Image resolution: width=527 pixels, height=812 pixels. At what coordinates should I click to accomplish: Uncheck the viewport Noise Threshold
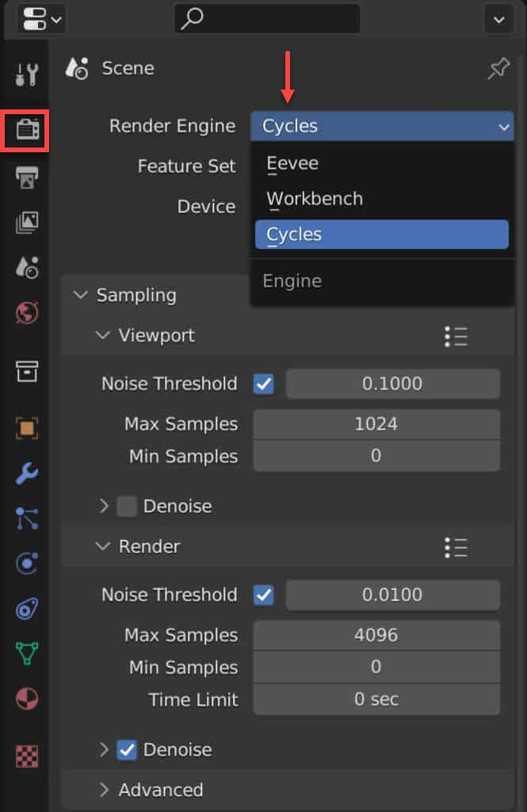click(x=263, y=384)
